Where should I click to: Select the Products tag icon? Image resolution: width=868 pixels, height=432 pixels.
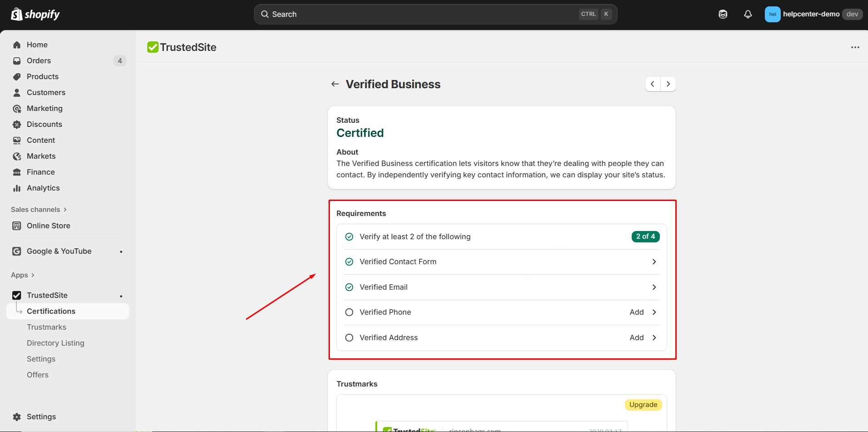click(x=16, y=76)
